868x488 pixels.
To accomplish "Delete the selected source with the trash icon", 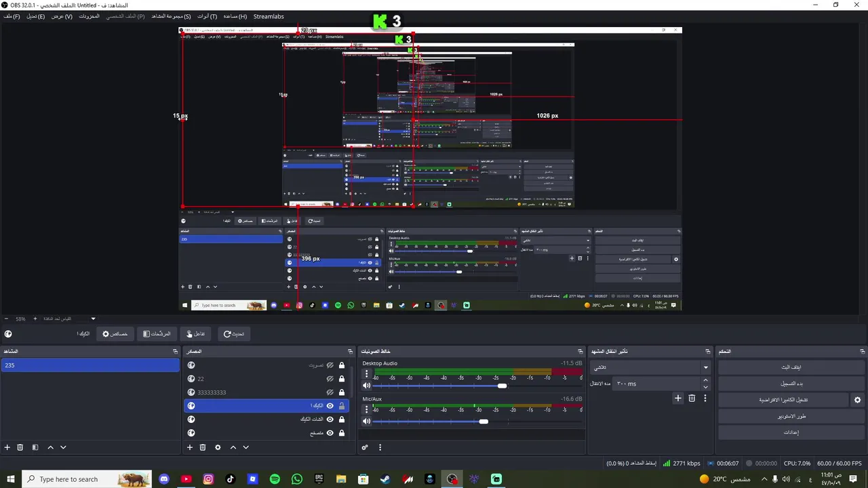I will coord(203,447).
